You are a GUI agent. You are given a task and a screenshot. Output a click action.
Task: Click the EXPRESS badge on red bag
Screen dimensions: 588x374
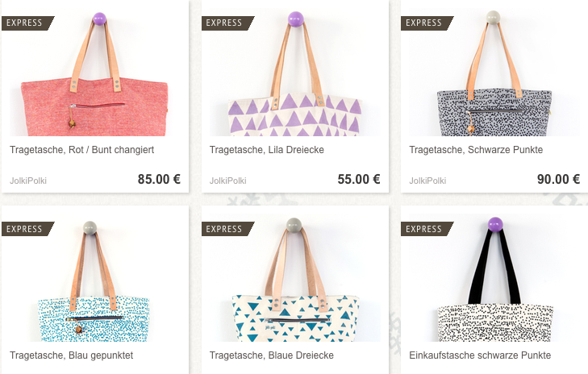click(x=27, y=23)
